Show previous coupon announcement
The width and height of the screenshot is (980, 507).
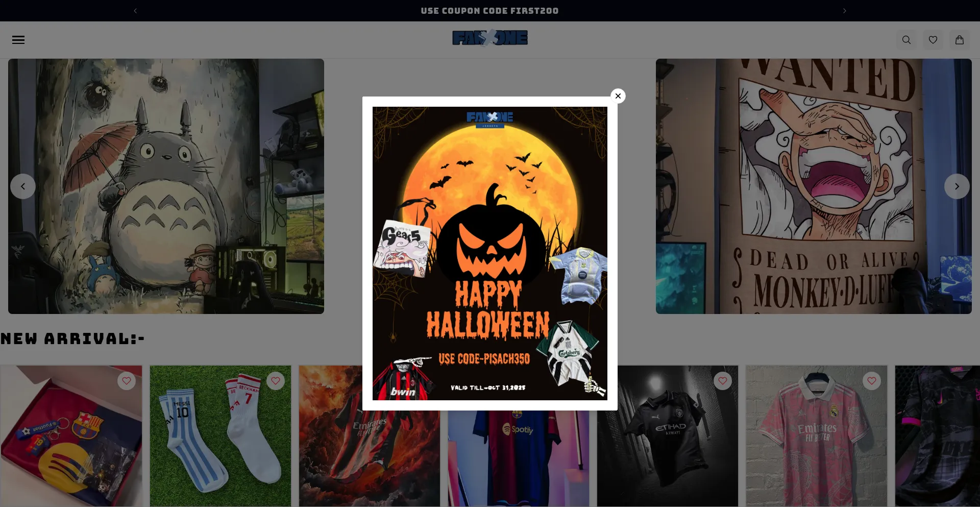(x=135, y=11)
